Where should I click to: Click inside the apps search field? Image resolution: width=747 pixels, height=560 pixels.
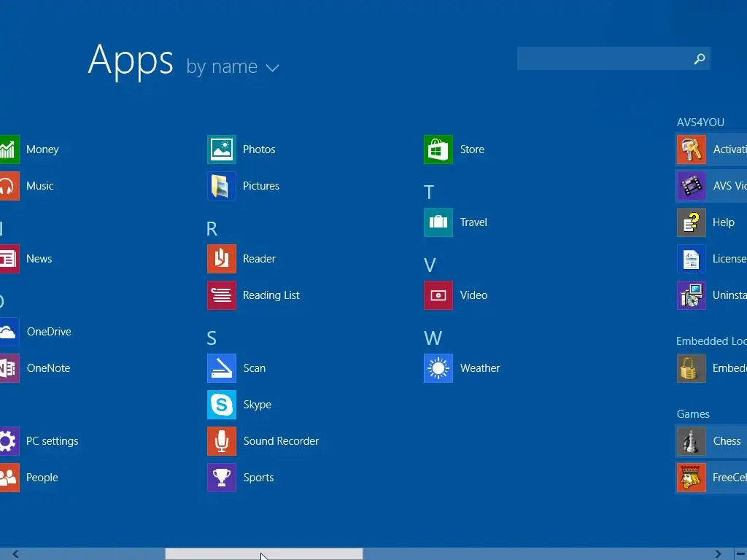(x=614, y=58)
